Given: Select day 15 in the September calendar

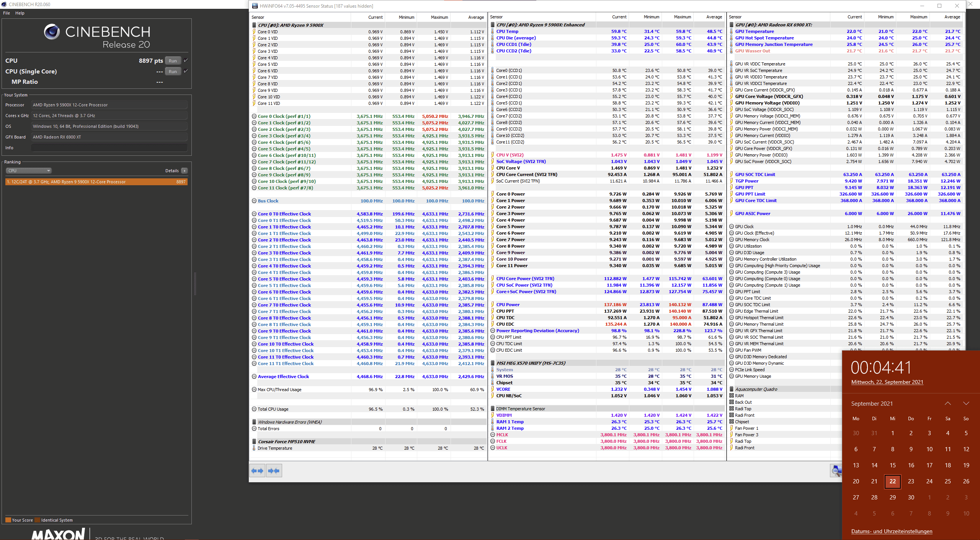Looking at the screenshot, I should pos(893,465).
